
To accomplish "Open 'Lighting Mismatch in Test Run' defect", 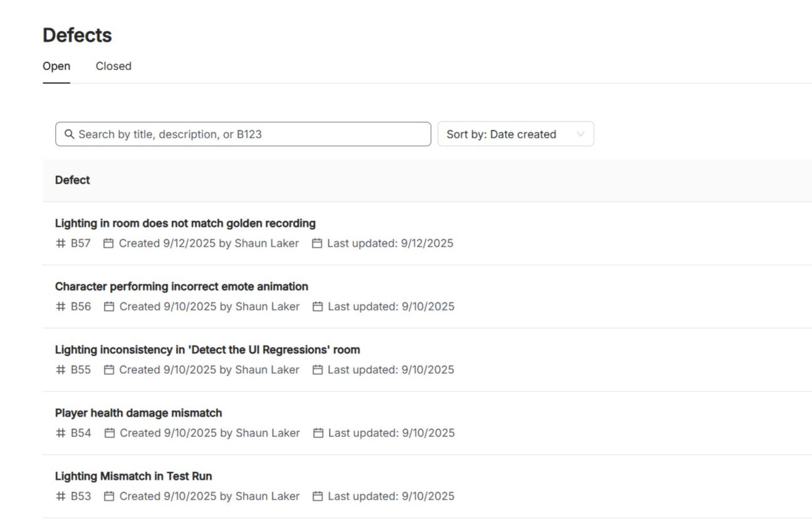I will [x=133, y=476].
